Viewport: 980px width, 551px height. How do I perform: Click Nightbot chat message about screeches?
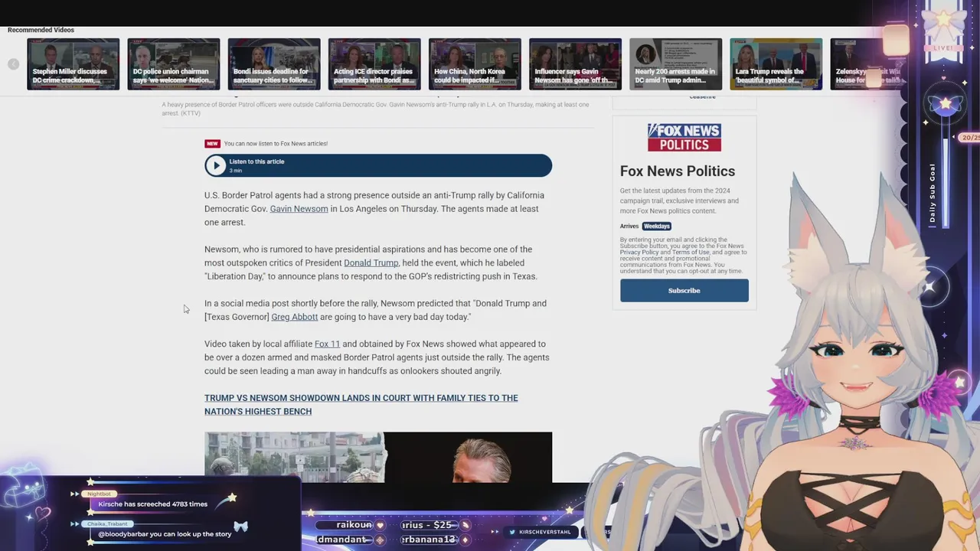click(x=153, y=504)
